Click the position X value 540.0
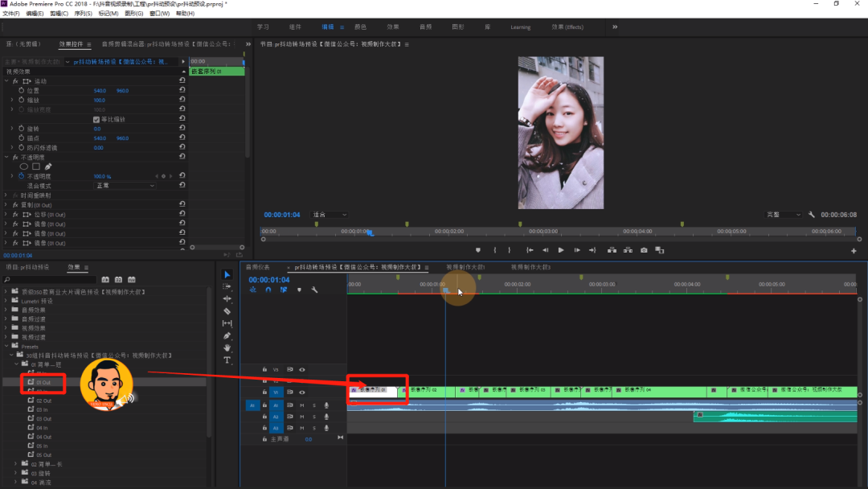 (100, 91)
